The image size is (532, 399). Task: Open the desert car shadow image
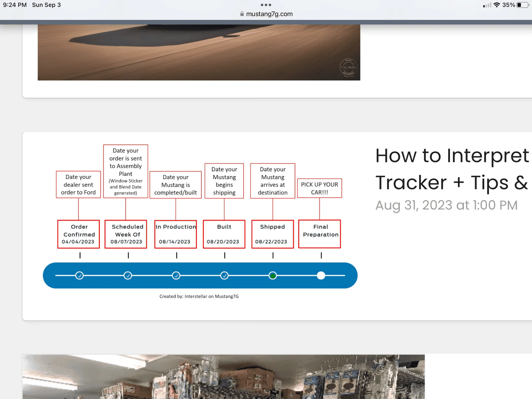click(x=199, y=52)
